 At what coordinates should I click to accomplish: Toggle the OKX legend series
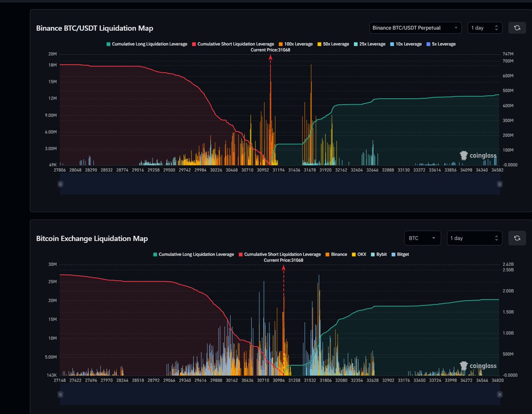(359, 254)
